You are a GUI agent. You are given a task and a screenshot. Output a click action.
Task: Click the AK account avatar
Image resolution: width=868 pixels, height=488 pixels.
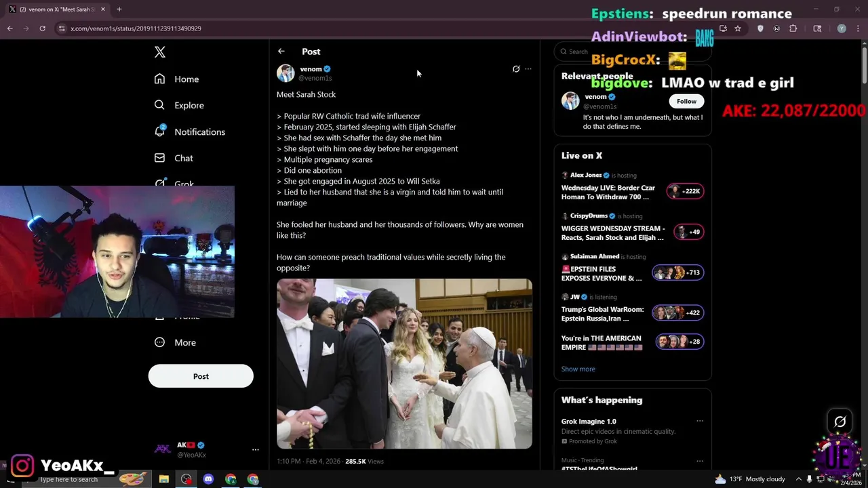pyautogui.click(x=163, y=449)
